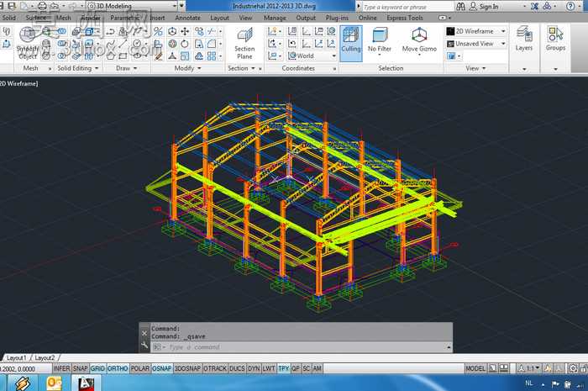Toggle the Culling selection button
The width and height of the screenshot is (588, 391).
[x=351, y=43]
